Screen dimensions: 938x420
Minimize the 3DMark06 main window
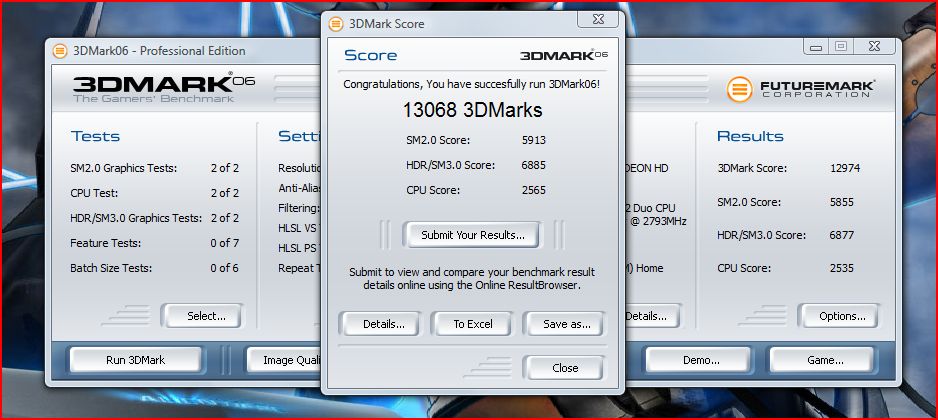pyautogui.click(x=817, y=47)
